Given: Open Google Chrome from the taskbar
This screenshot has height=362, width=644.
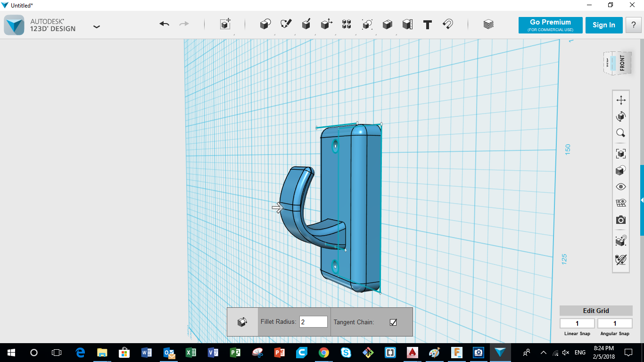Looking at the screenshot, I should pyautogui.click(x=323, y=353).
